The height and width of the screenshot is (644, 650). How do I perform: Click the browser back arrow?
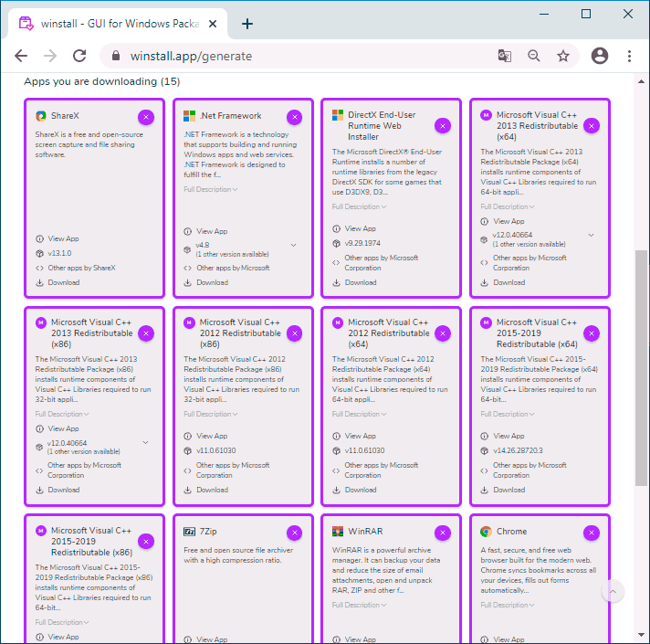click(21, 56)
